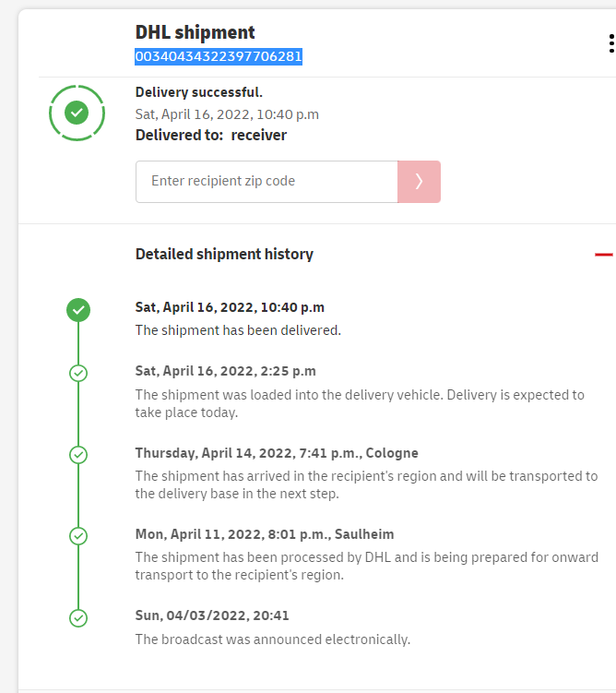Viewport: 616px width, 693px height.
Task: Click the 'Delivered to: receiver' line
Action: point(211,136)
